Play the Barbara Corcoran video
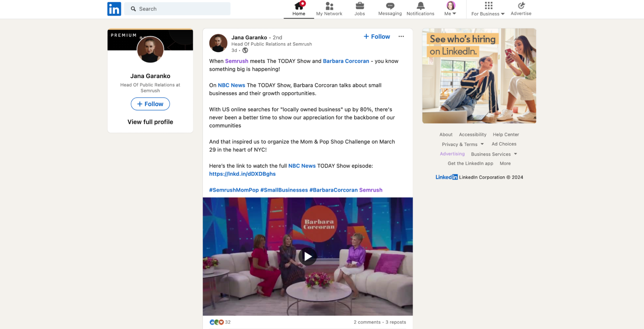Image resolution: width=644 pixels, height=329 pixels. point(307,256)
